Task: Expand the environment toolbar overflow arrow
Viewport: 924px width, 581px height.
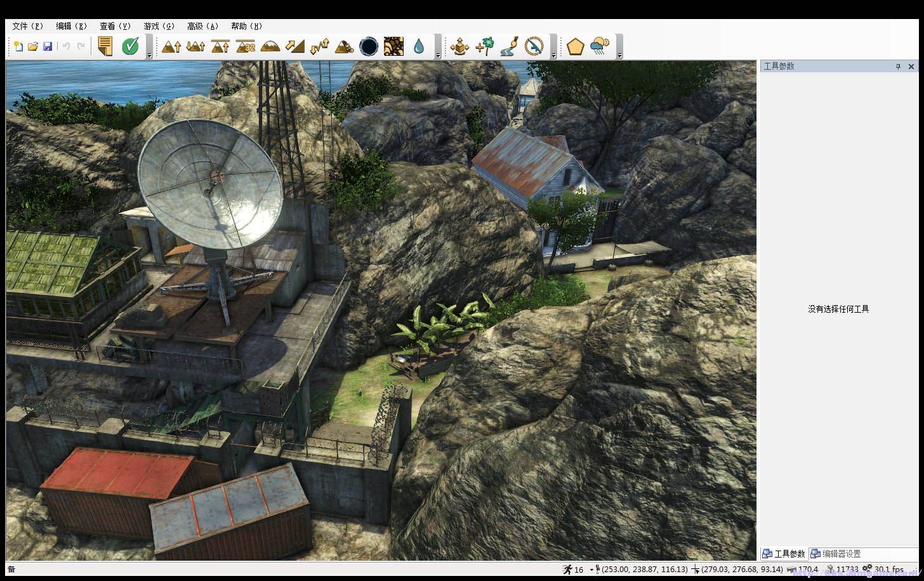Action: [x=619, y=55]
